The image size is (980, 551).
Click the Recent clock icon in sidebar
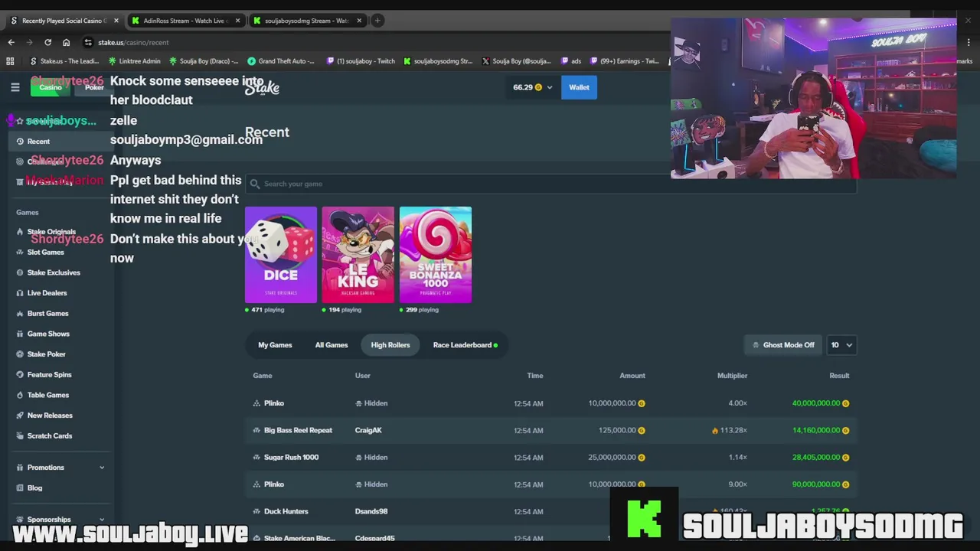click(x=20, y=142)
